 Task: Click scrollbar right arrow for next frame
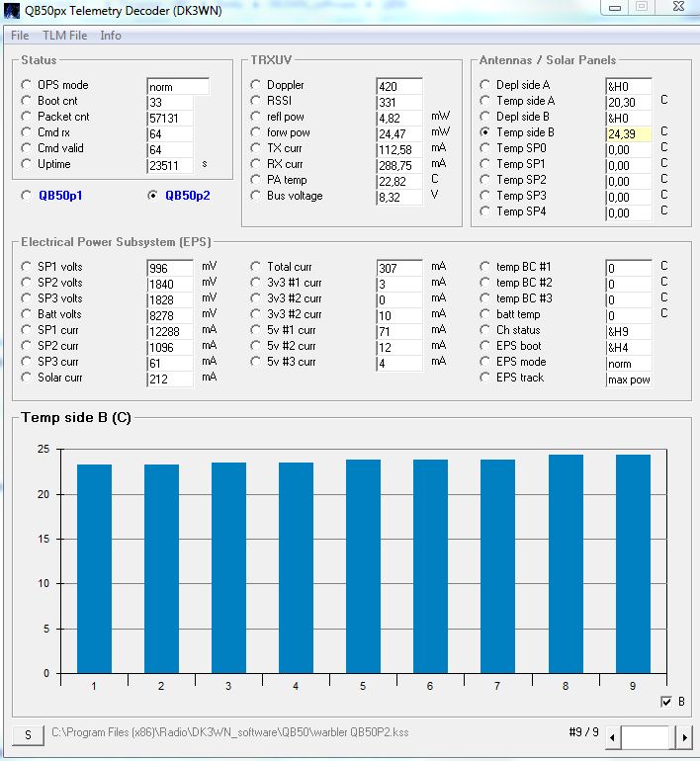coord(684,736)
